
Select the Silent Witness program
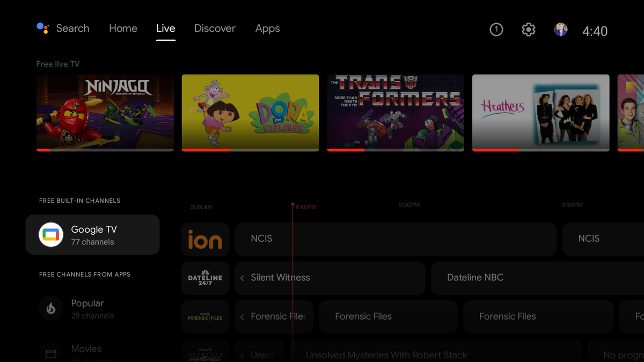330,278
